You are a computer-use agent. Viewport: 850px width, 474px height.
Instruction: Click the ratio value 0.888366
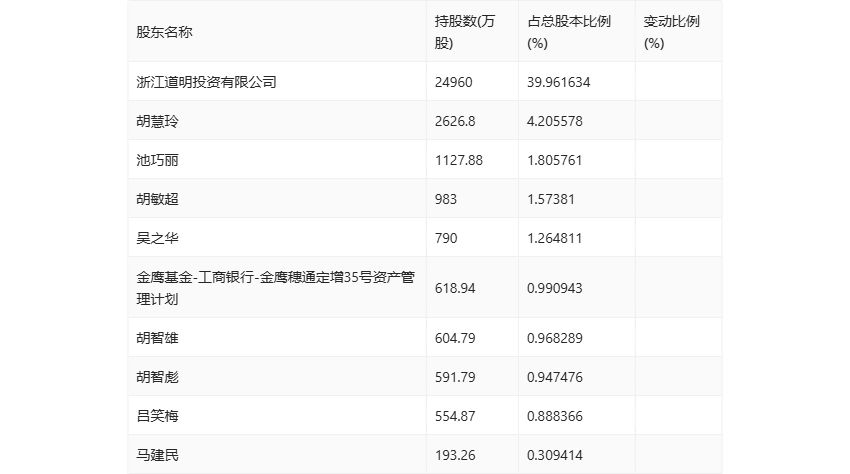click(555, 416)
